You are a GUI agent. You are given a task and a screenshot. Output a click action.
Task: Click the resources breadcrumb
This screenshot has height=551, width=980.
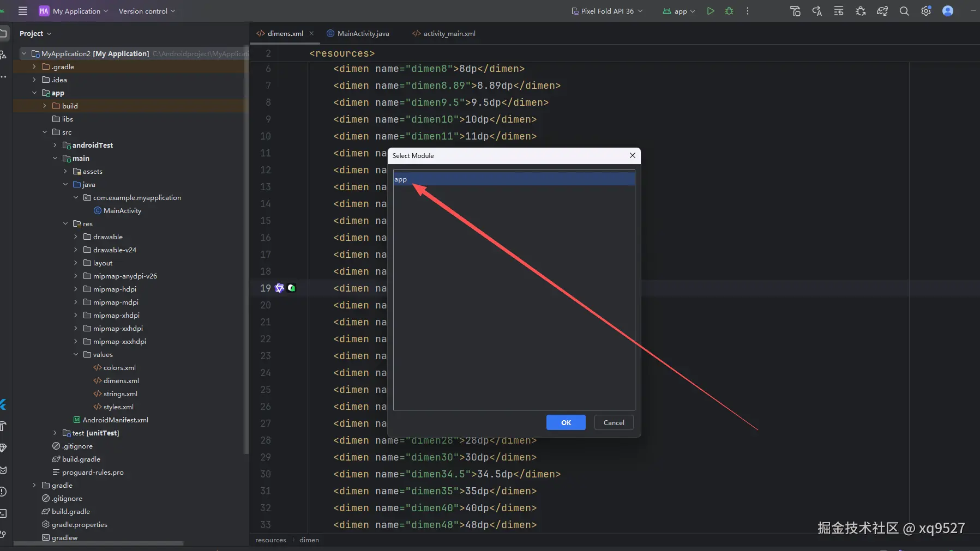click(x=270, y=540)
